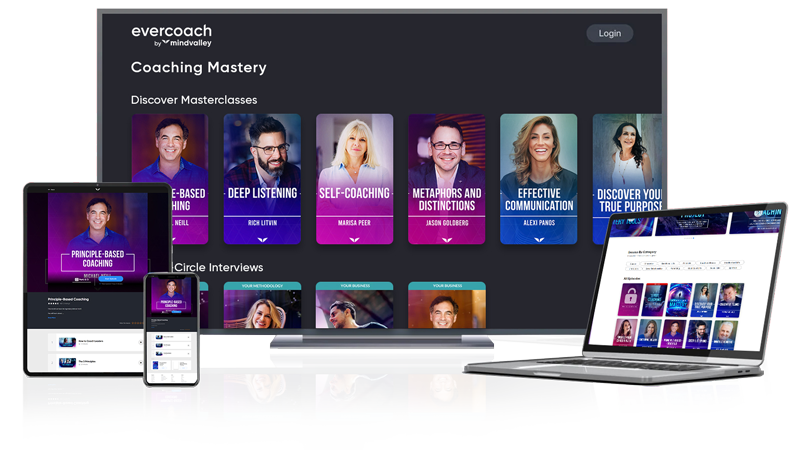
Task: Open the Your Methodology interview thumbnail
Action: (262, 305)
